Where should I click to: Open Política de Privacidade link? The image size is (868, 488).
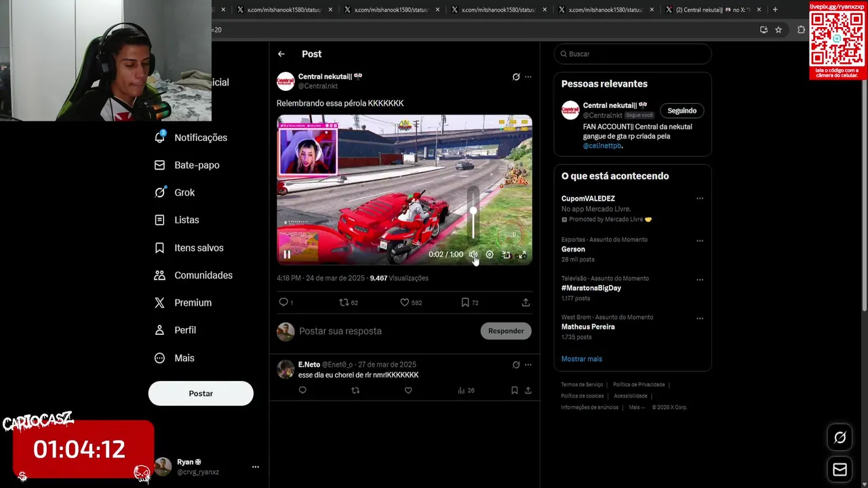(639, 385)
